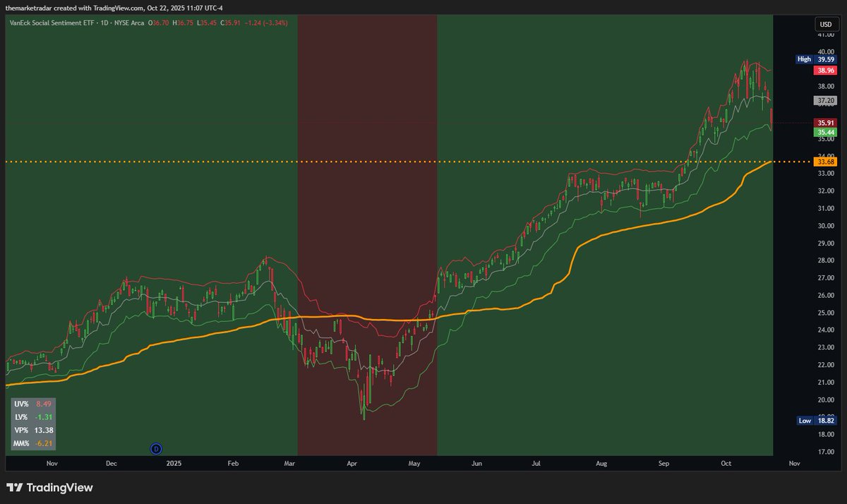Open the USD currency selector
This screenshot has height=504, width=847.
click(824, 25)
